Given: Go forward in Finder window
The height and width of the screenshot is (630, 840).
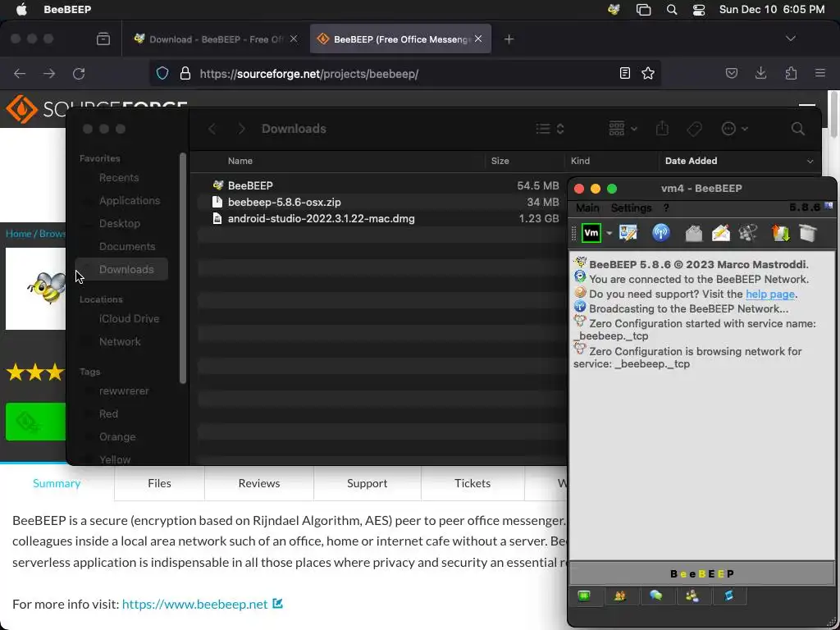Looking at the screenshot, I should 242,129.
